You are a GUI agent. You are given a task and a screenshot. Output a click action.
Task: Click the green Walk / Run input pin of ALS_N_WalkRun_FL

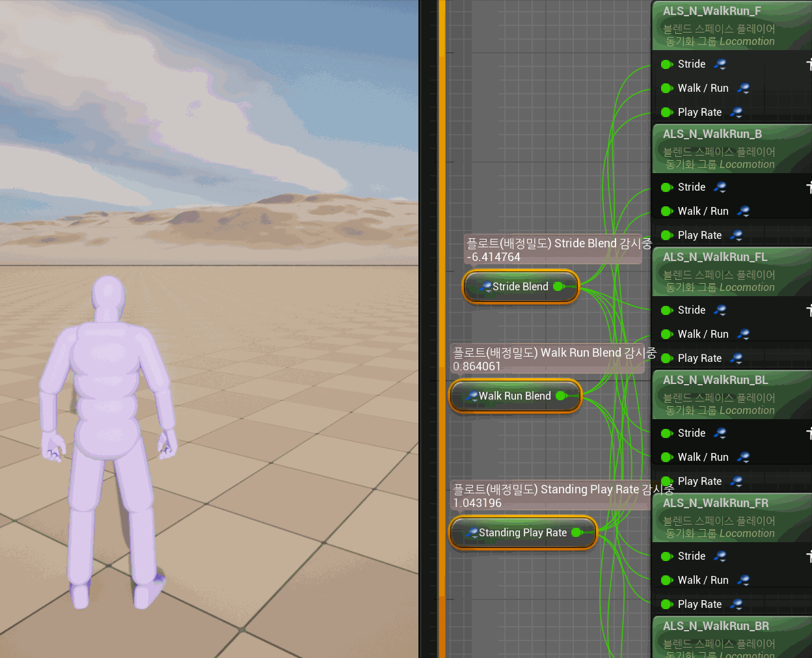pyautogui.click(x=666, y=335)
